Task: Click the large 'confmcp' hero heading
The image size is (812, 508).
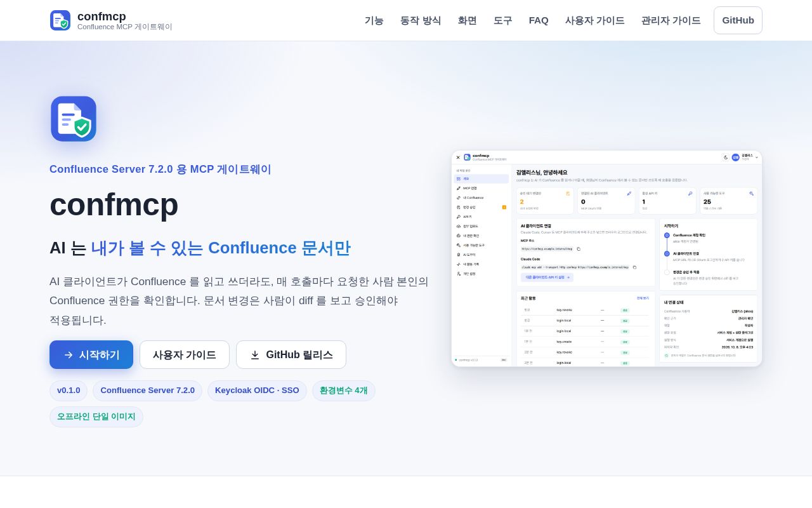Action: pyautogui.click(x=114, y=204)
